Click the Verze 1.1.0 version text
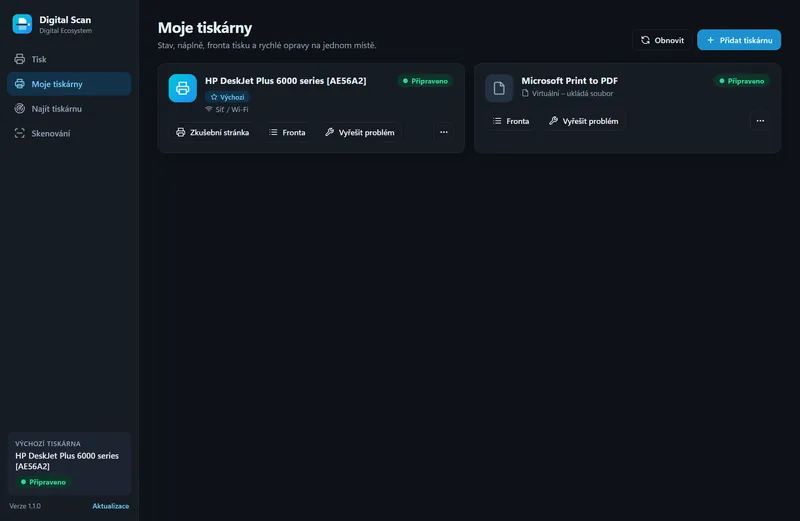This screenshot has height=521, width=800. coord(25,506)
